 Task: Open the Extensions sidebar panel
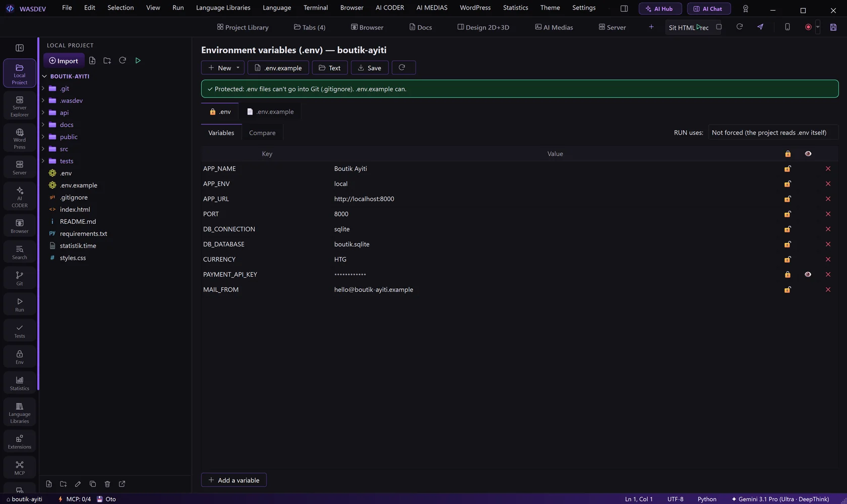(20, 442)
